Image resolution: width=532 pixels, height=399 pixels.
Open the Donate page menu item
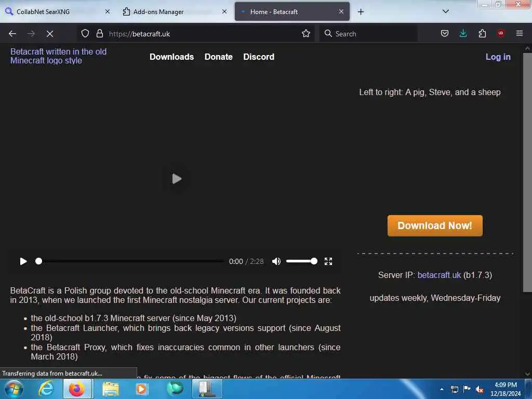(x=219, y=57)
